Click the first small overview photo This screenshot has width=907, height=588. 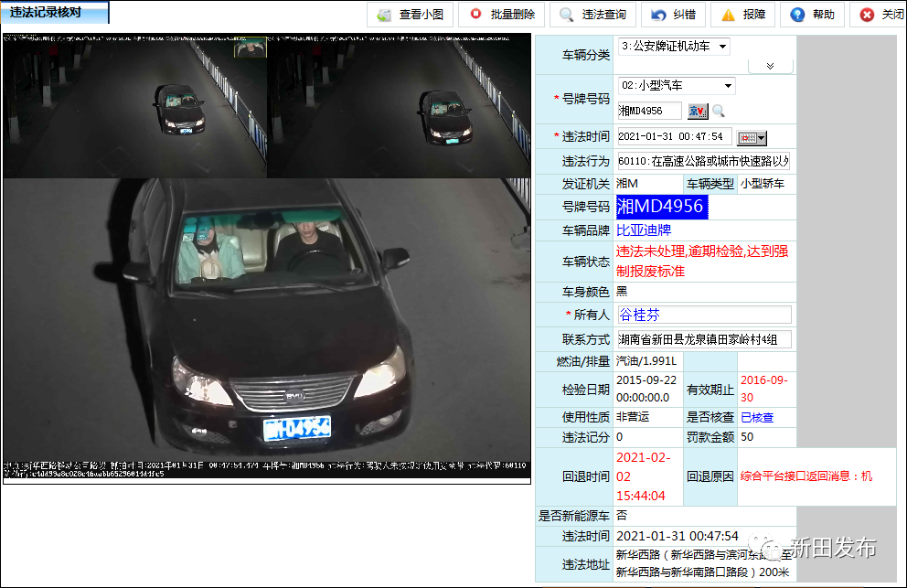click(134, 105)
